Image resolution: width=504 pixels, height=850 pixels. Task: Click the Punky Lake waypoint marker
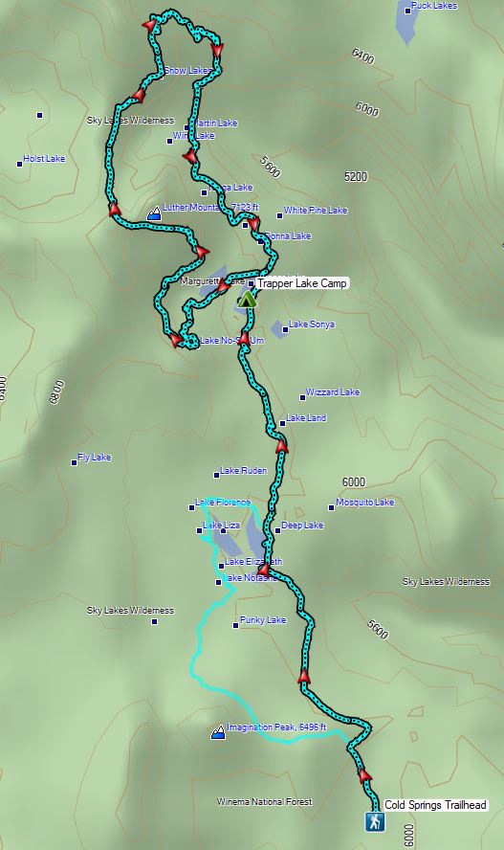[235, 625]
